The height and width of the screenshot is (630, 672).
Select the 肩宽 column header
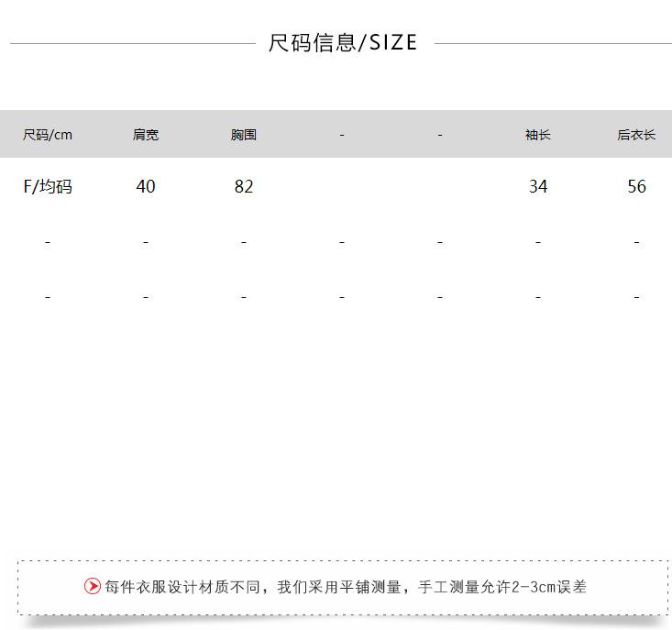[146, 135]
